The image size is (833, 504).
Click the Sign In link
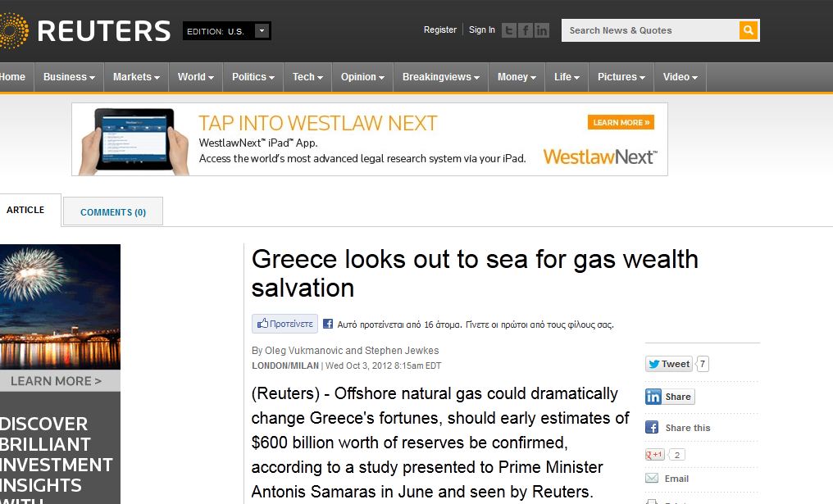(482, 30)
